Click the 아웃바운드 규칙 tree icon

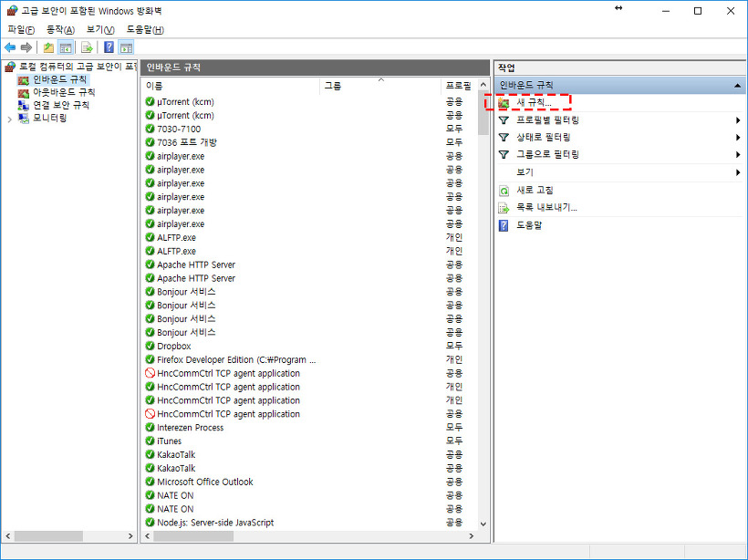point(24,92)
